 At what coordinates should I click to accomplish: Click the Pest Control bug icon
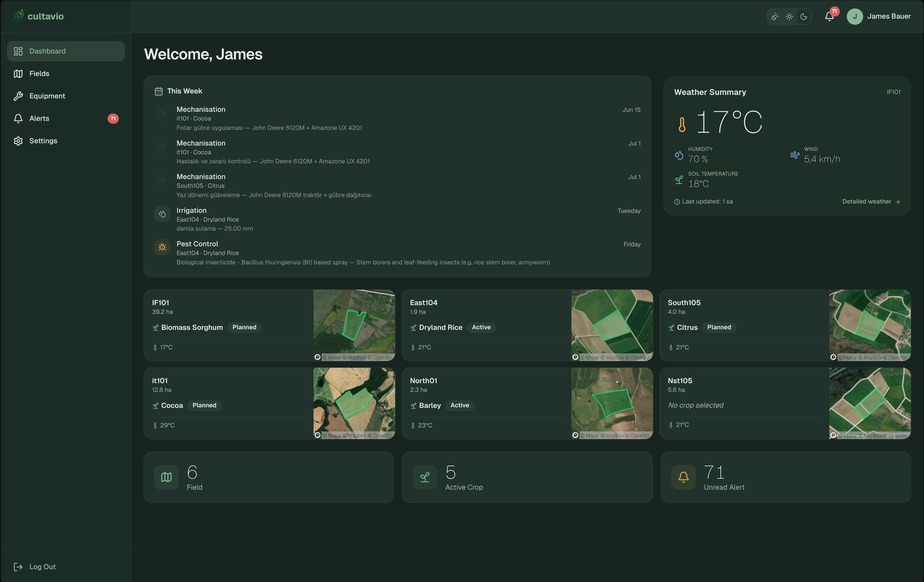click(162, 247)
